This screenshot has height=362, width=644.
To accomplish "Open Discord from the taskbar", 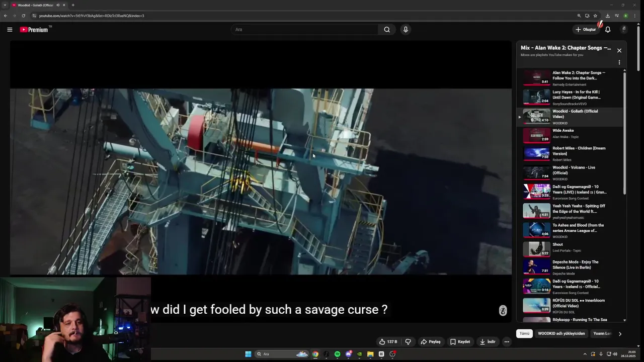I will (348, 354).
